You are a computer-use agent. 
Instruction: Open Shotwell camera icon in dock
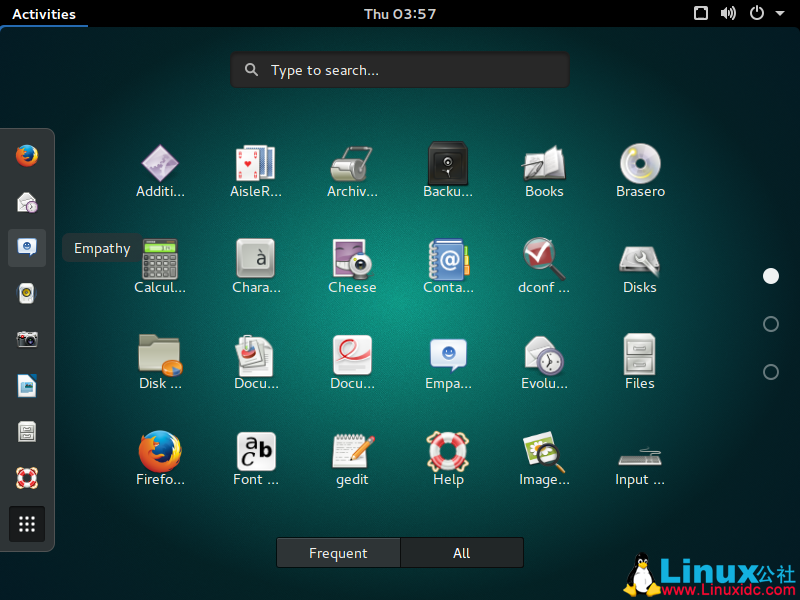27,339
